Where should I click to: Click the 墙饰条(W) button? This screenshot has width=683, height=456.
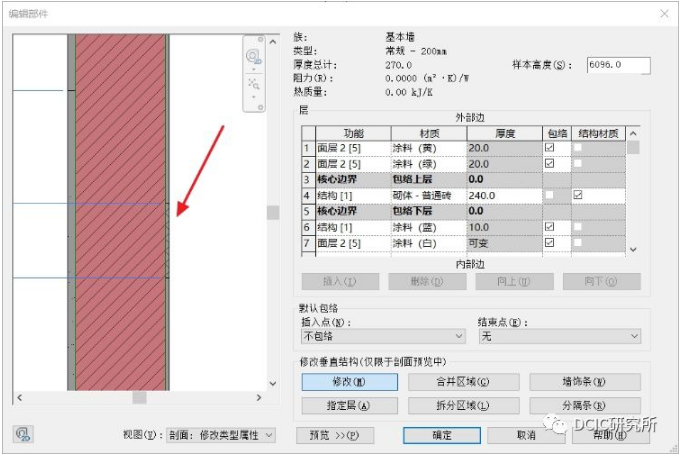click(x=585, y=382)
